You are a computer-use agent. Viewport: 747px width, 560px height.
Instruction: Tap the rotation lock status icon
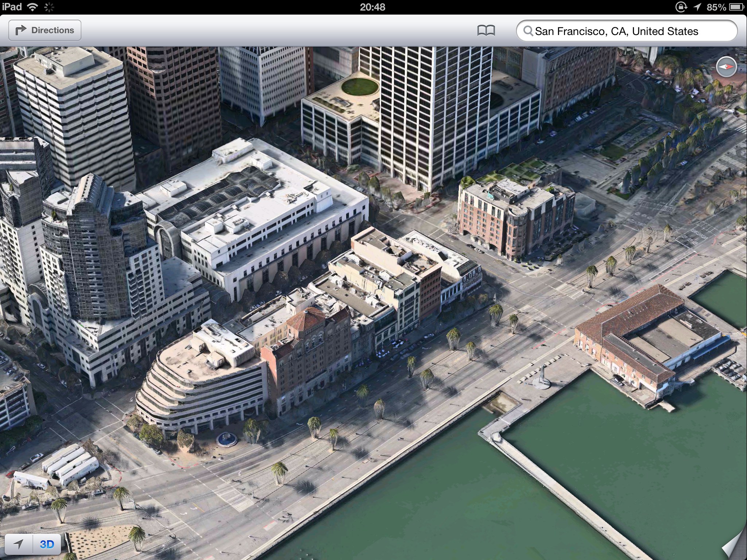681,7
